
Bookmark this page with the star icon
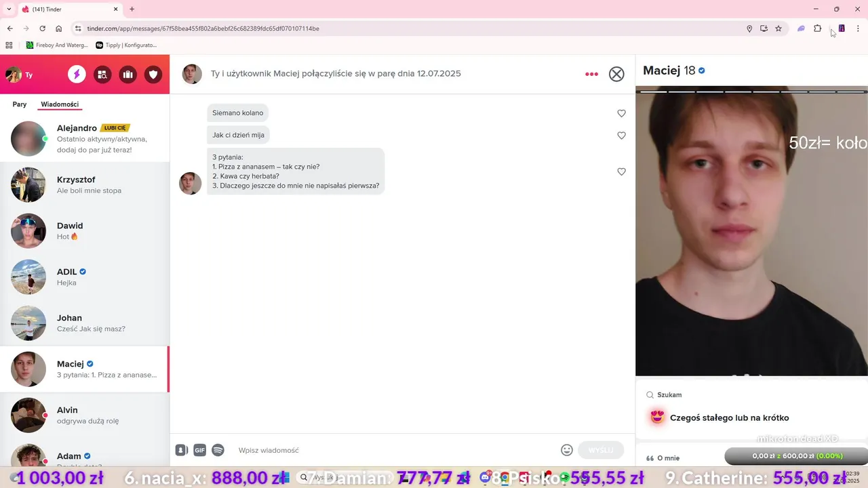click(x=778, y=28)
